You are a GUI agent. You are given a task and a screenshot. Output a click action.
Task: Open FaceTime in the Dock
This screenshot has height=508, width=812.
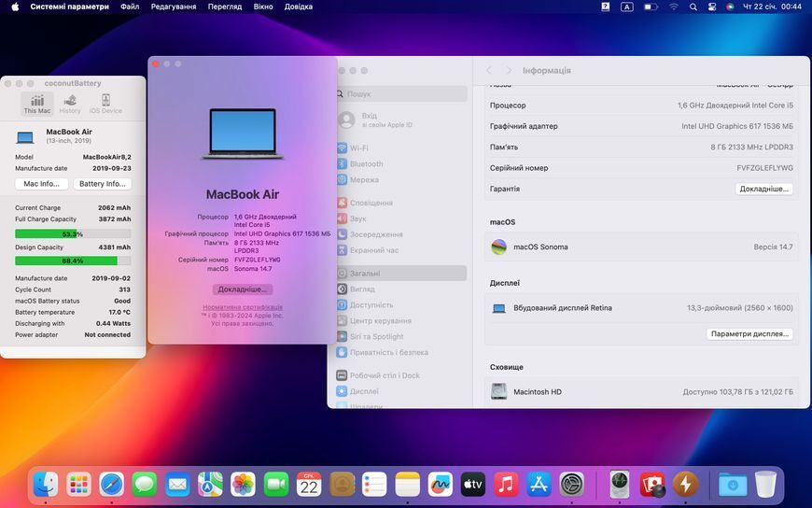(x=276, y=485)
